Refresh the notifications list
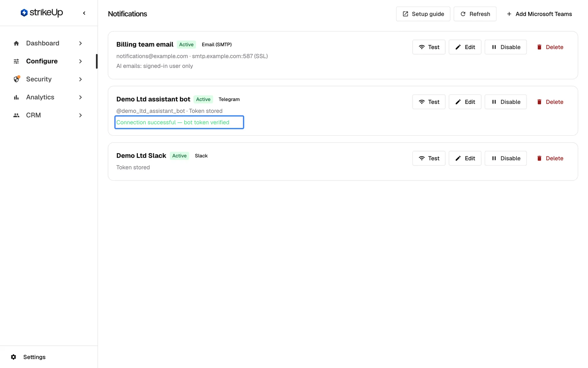This screenshot has height=368, width=588. [x=475, y=14]
